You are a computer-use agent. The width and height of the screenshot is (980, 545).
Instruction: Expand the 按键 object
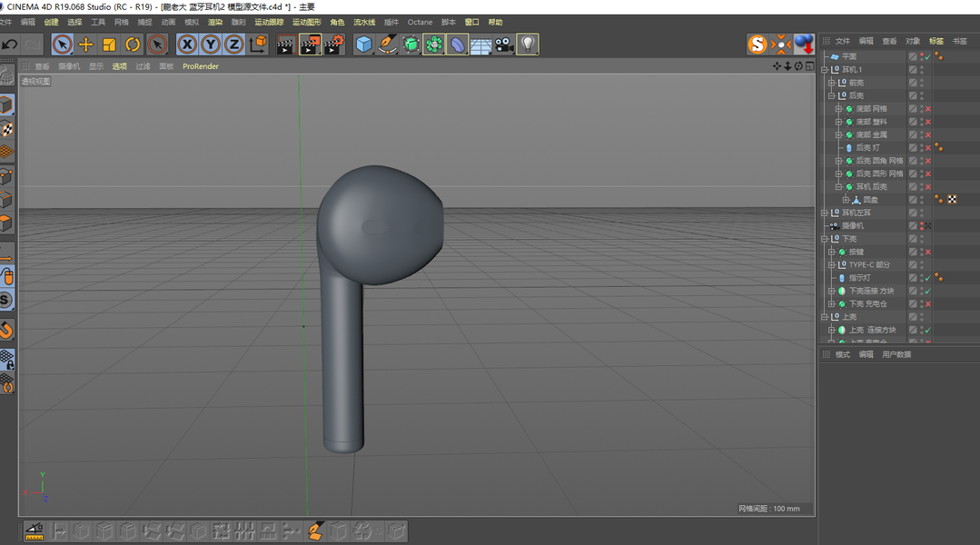pos(832,252)
